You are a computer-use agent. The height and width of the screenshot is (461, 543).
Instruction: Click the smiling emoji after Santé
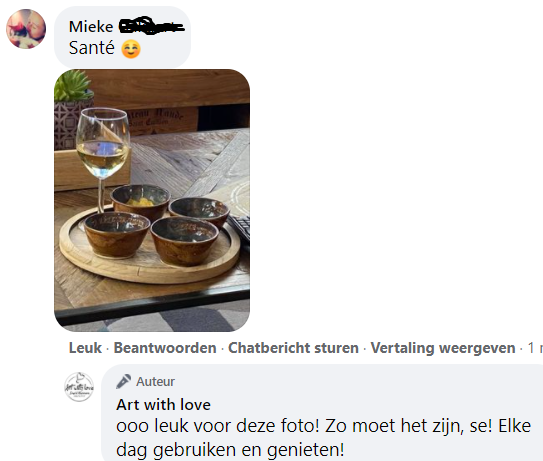point(131,49)
